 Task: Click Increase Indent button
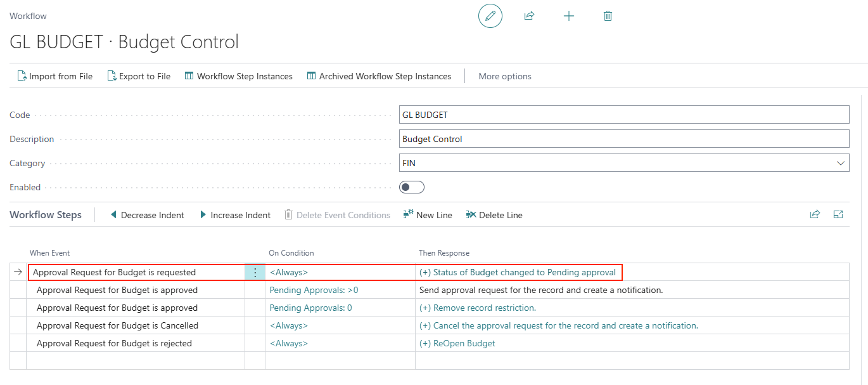tap(235, 215)
